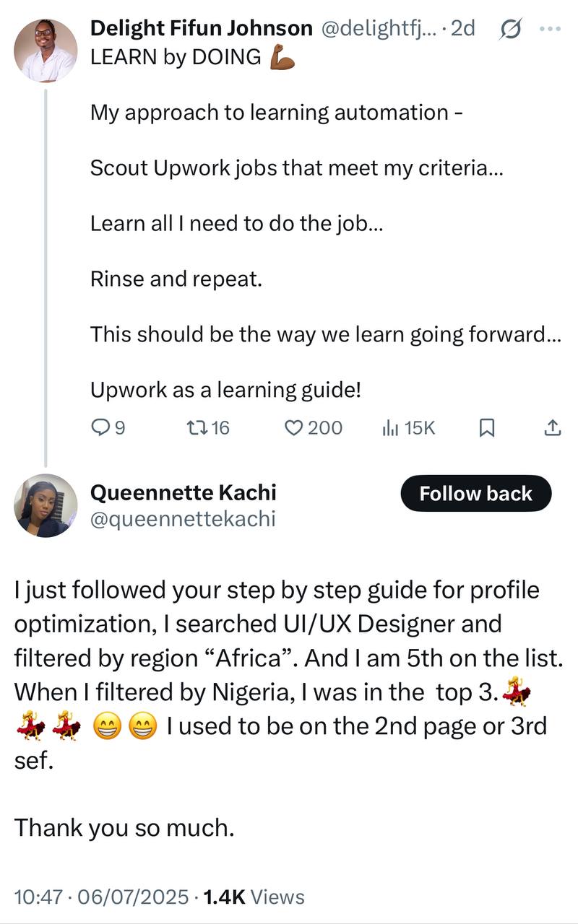Open the "LEARN by DOING" tweet text
Viewport: 578px width, 924px height.
pos(176,57)
